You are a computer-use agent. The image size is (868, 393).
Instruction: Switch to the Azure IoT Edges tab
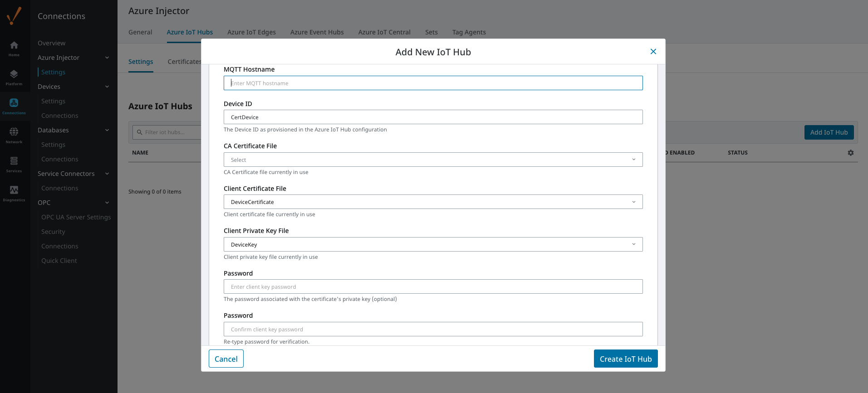(251, 32)
